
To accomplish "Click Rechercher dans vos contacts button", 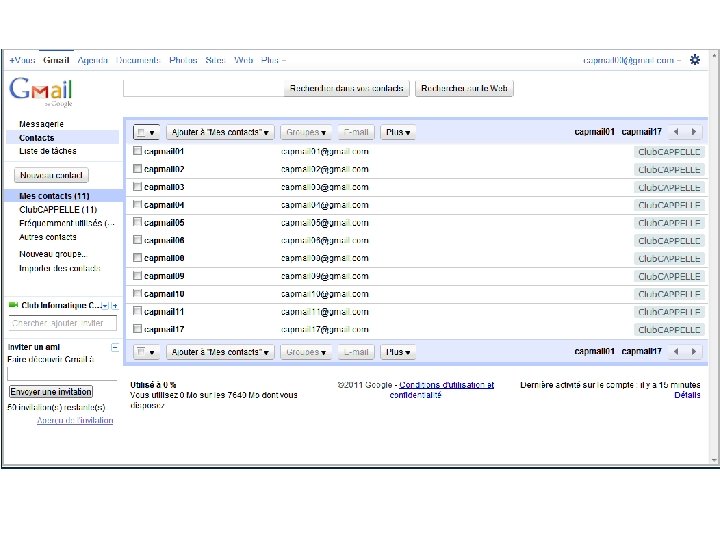I will pyautogui.click(x=347, y=88).
